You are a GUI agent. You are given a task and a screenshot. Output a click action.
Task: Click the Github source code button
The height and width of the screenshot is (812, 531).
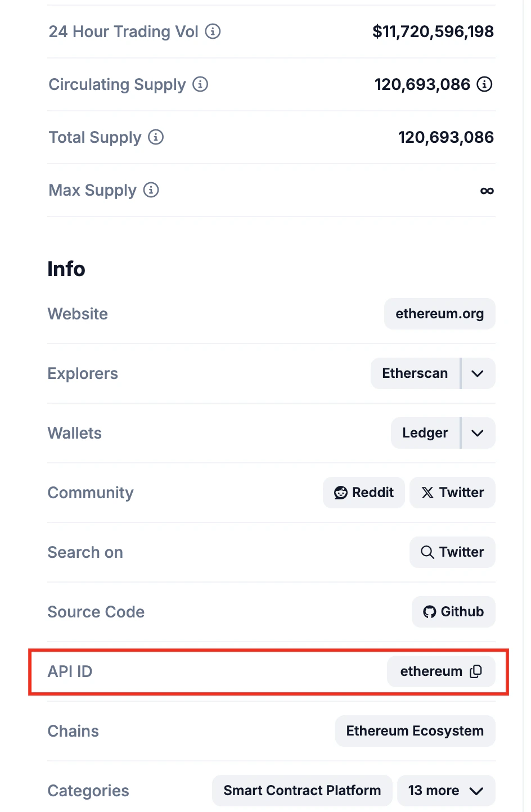coord(453,612)
